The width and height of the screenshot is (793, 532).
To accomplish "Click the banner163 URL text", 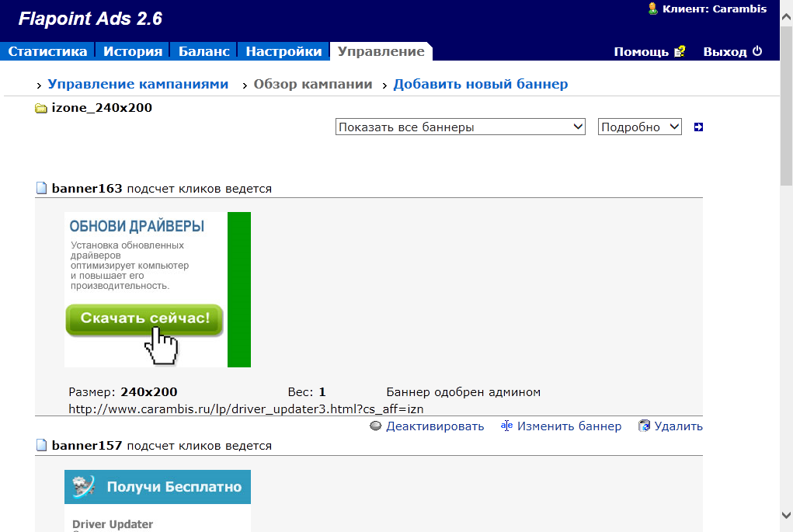I will point(245,409).
